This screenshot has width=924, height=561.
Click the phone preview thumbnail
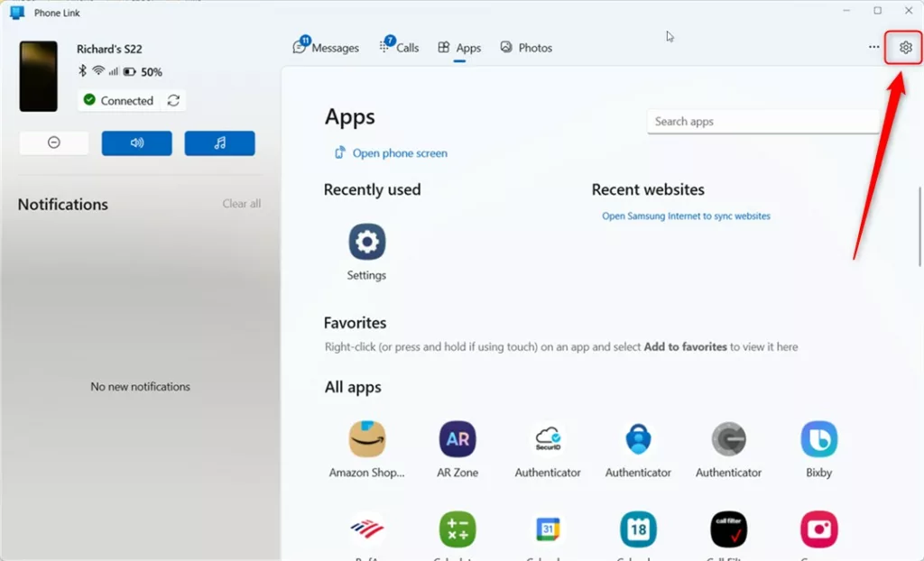coord(38,76)
